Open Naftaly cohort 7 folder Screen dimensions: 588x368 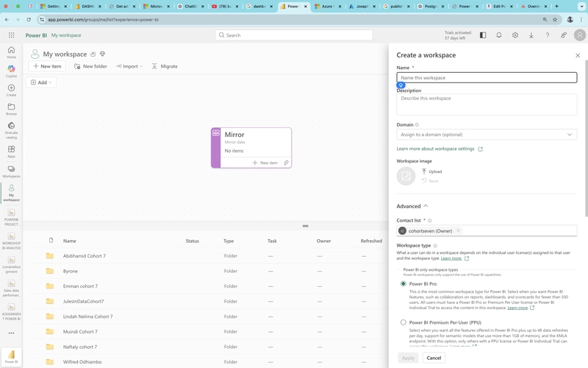80,347
